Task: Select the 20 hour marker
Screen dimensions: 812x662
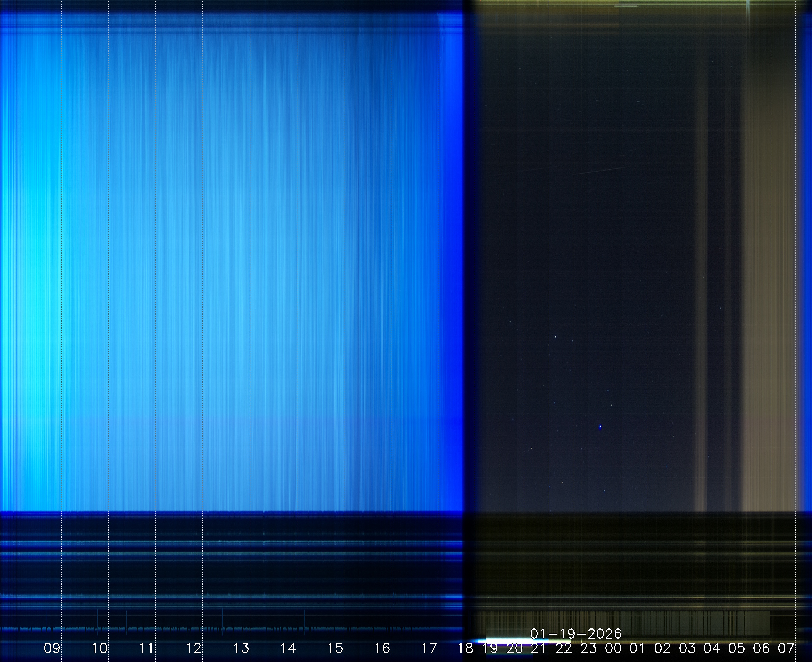Action: click(514, 648)
